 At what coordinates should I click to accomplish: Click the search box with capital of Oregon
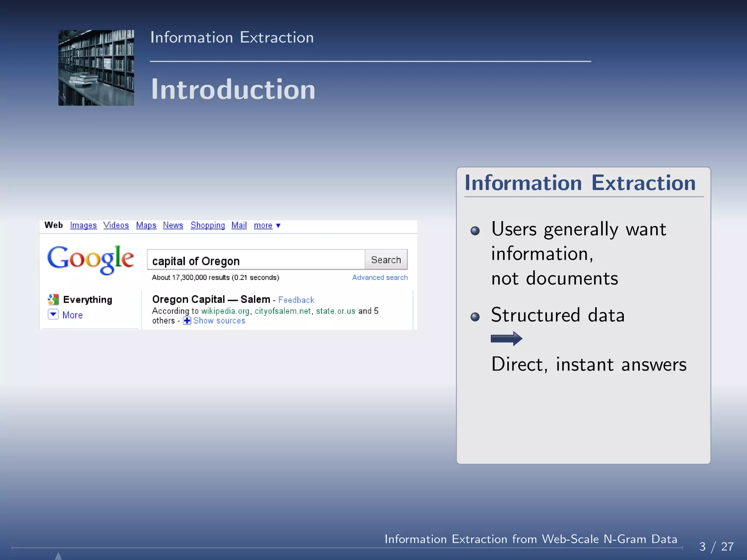pos(255,260)
